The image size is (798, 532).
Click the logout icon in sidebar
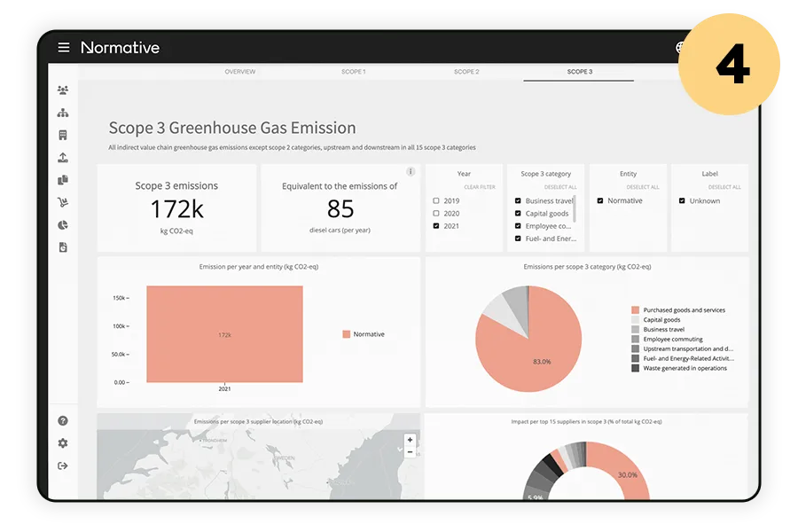coord(63,465)
